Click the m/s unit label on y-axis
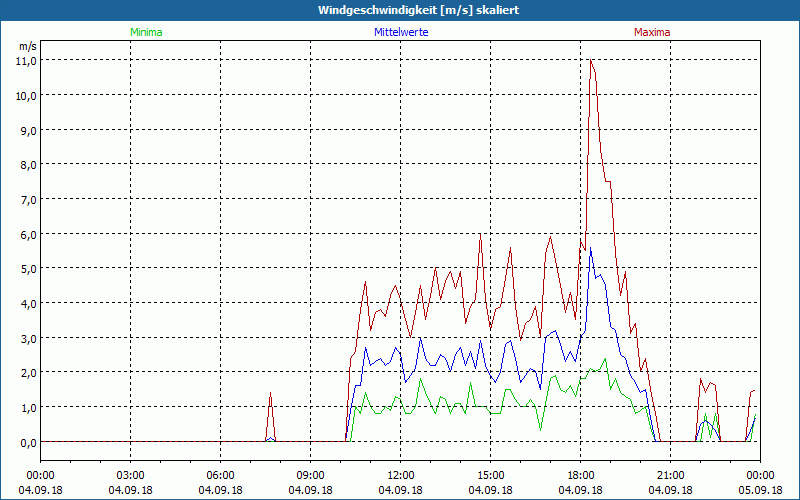 click(x=28, y=46)
